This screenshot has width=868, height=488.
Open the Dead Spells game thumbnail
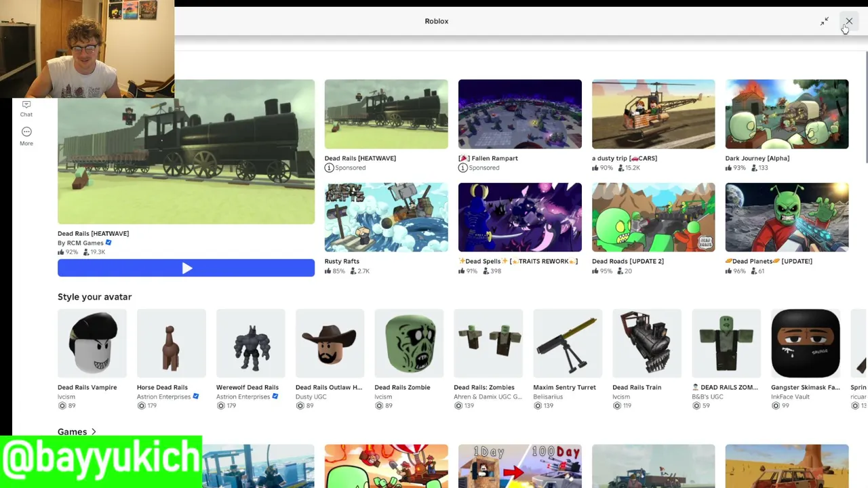pos(519,217)
